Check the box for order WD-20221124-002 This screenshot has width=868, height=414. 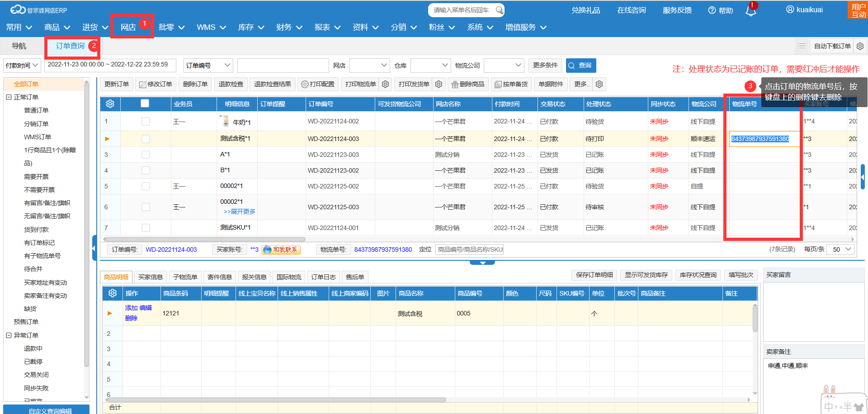point(146,122)
